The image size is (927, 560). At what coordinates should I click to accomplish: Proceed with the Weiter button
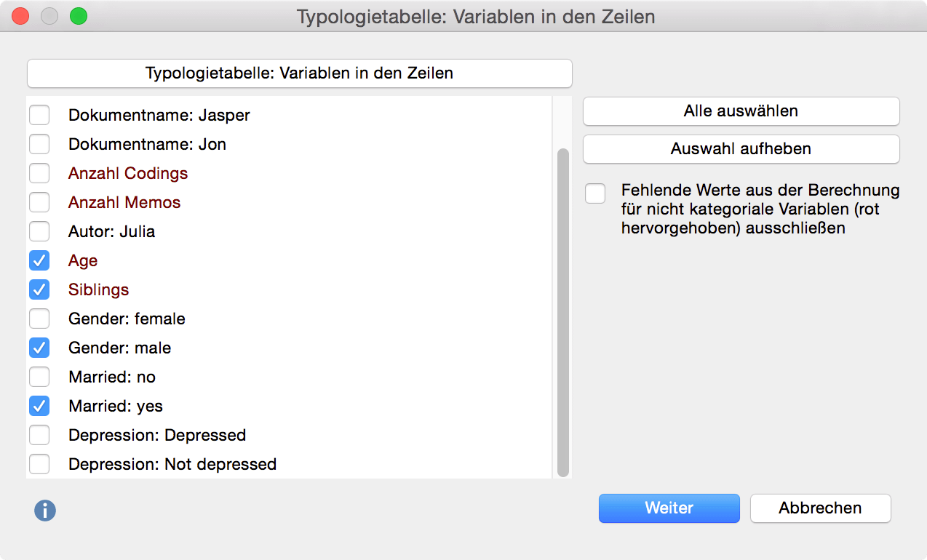tap(669, 508)
